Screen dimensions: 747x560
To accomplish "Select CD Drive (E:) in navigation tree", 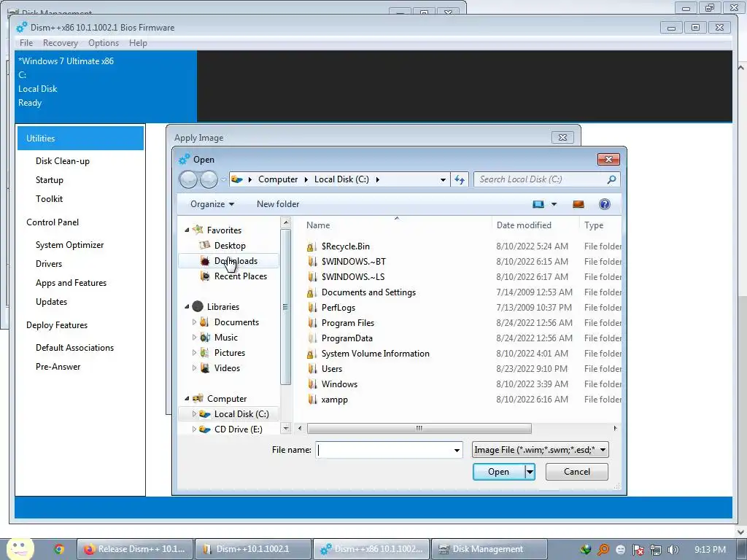I will tap(238, 429).
